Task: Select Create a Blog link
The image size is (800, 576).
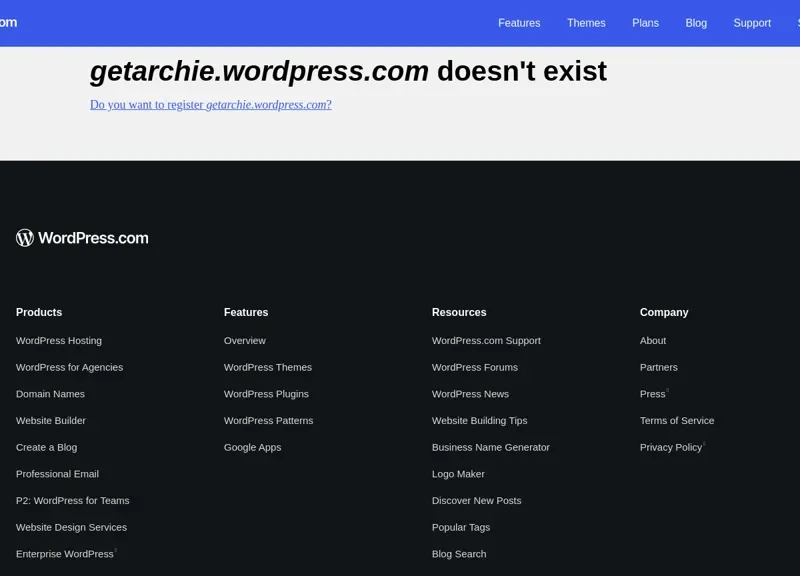Action: click(46, 447)
